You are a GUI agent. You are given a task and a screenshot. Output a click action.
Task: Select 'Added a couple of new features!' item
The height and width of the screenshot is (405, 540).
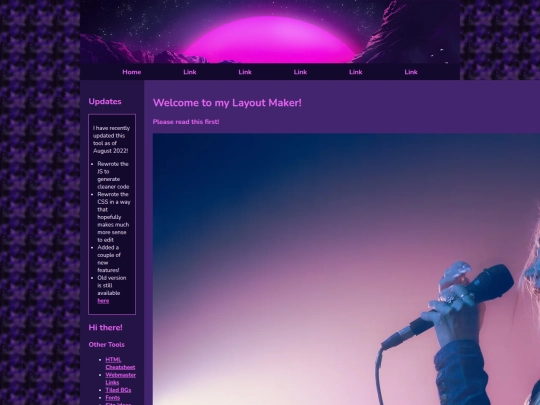109,259
